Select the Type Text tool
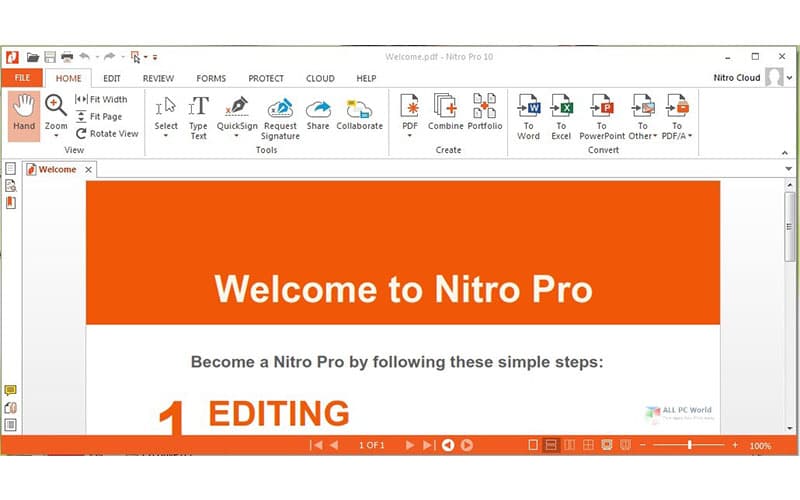Screen dimensions: 800x500 tap(198, 117)
